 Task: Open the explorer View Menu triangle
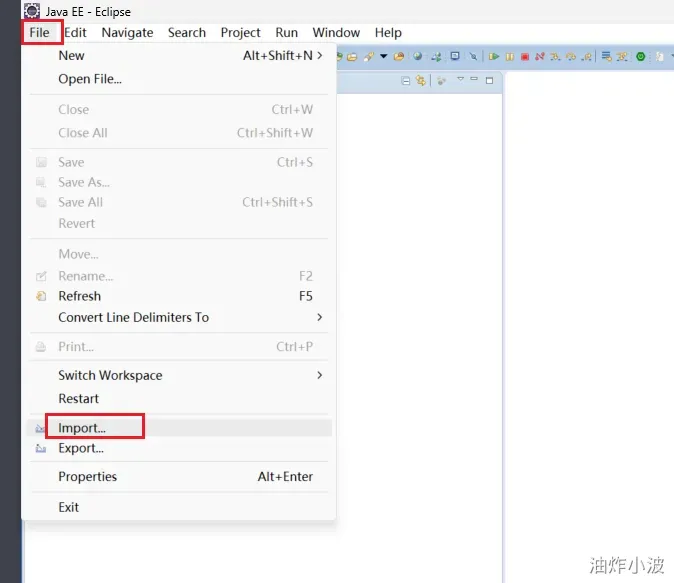[x=460, y=79]
